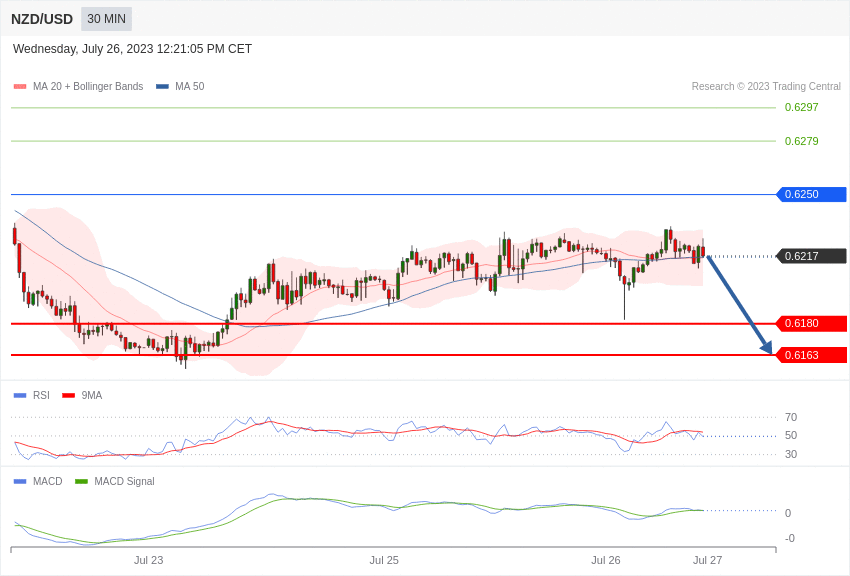Click the Research © 2023 Trading Central credit
The height and width of the screenshot is (576, 850).
(766, 87)
